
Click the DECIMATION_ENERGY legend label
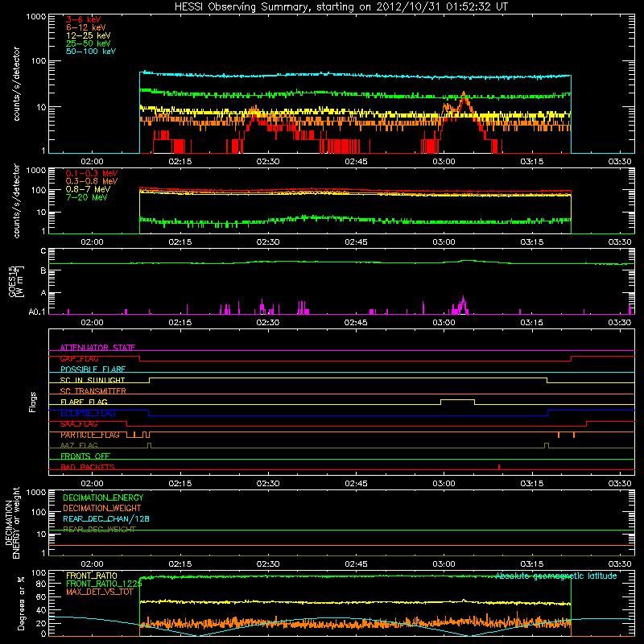click(x=103, y=497)
